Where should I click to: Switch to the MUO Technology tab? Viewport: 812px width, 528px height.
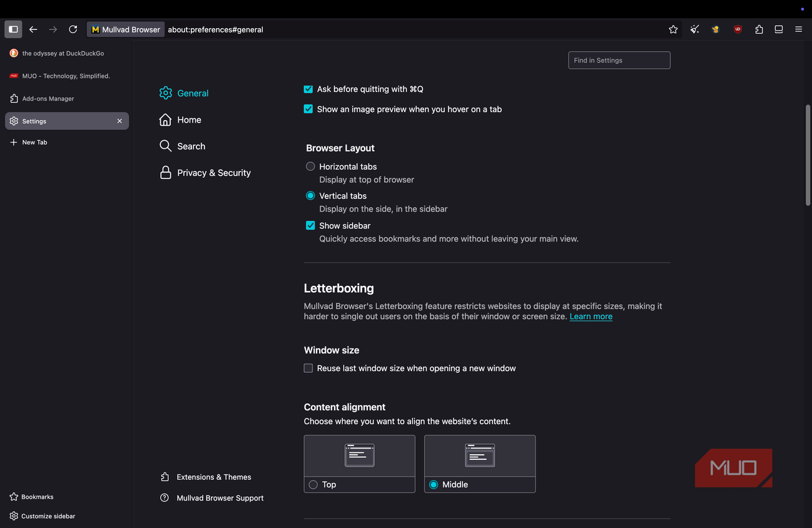coord(67,76)
